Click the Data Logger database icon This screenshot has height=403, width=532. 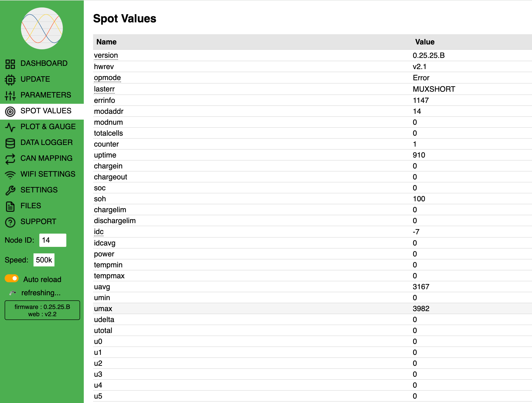(x=10, y=143)
